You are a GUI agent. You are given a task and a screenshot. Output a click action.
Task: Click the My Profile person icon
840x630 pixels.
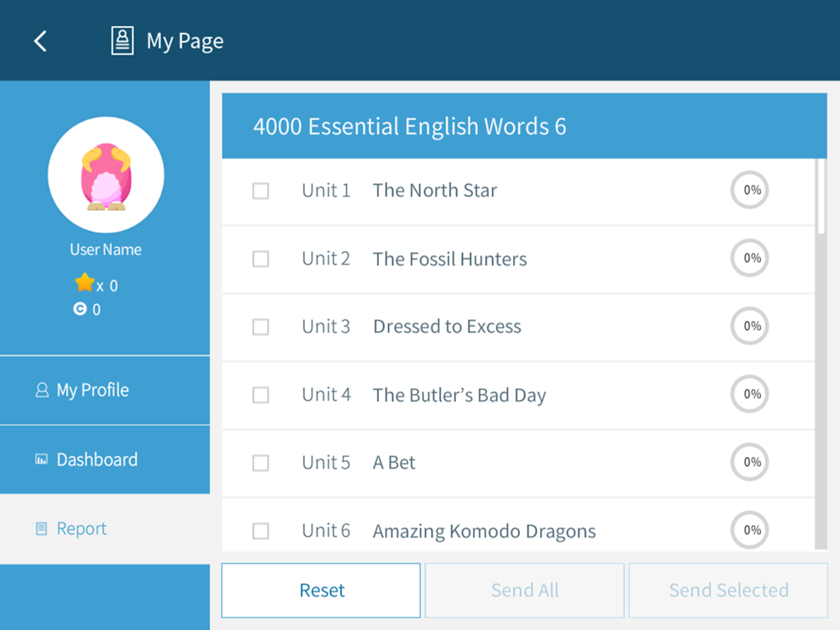click(x=41, y=391)
